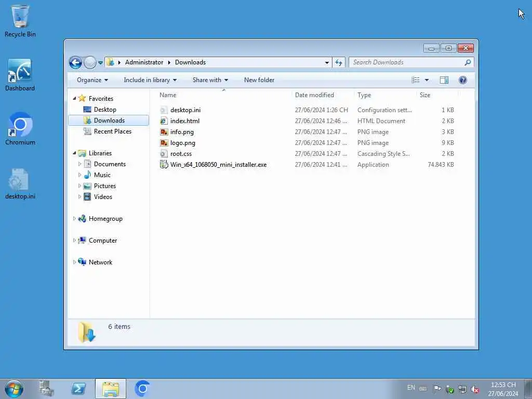Viewport: 532px width, 399px height.
Task: Collapse the Favorites group
Action: click(74, 98)
